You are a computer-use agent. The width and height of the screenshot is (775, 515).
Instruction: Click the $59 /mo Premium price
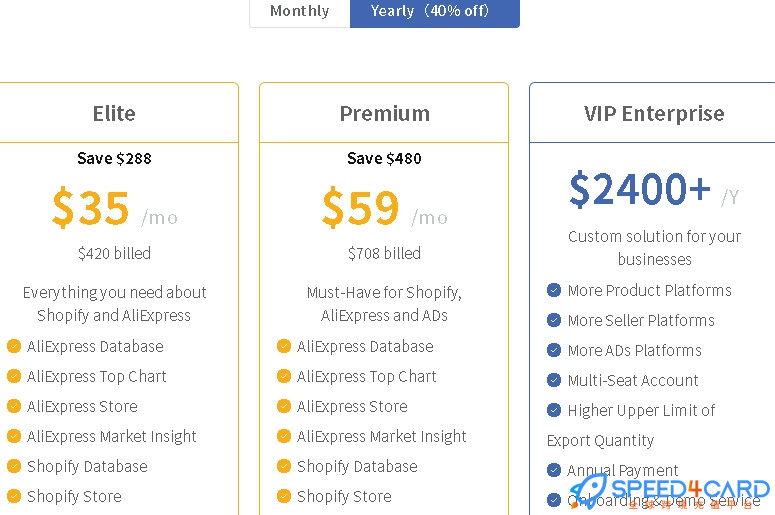click(385, 208)
